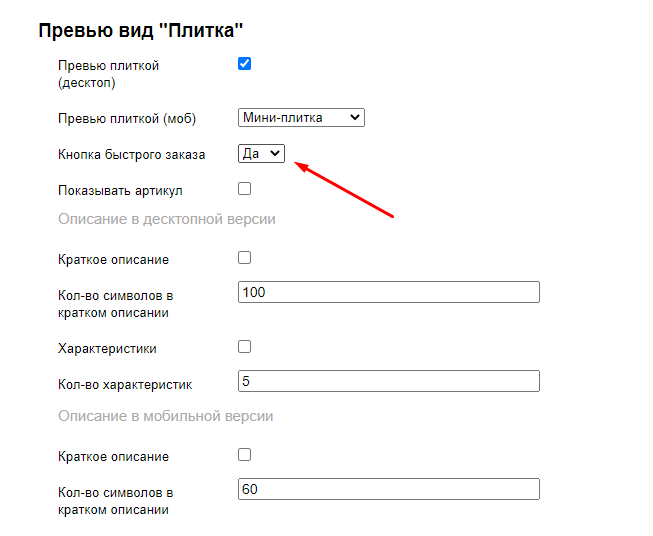
Task: Click the "Превью плиткой (моб)" label text
Action: pos(127,119)
